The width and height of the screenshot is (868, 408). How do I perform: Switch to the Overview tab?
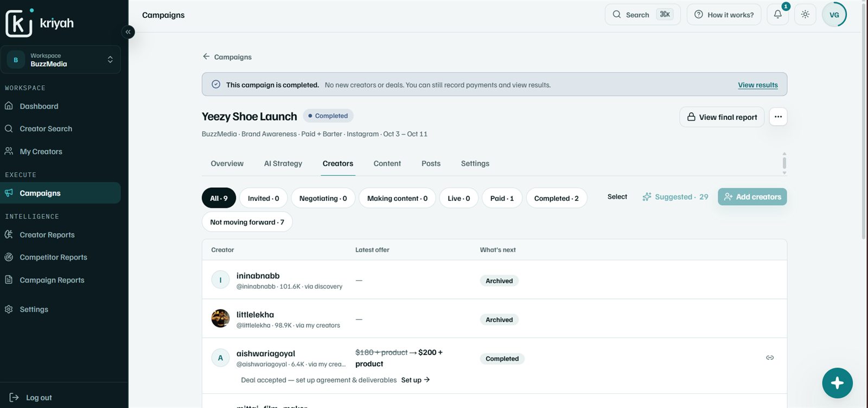pos(227,163)
